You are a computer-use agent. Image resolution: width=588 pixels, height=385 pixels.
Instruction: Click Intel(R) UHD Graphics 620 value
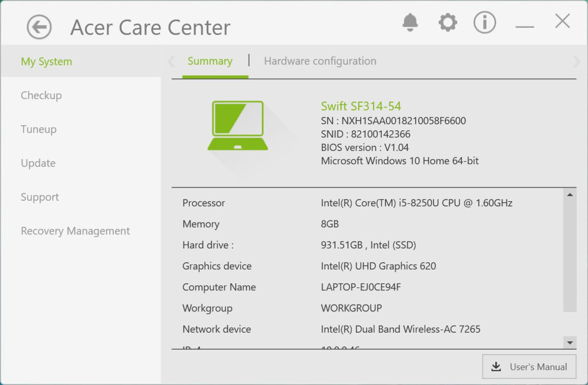tap(378, 266)
